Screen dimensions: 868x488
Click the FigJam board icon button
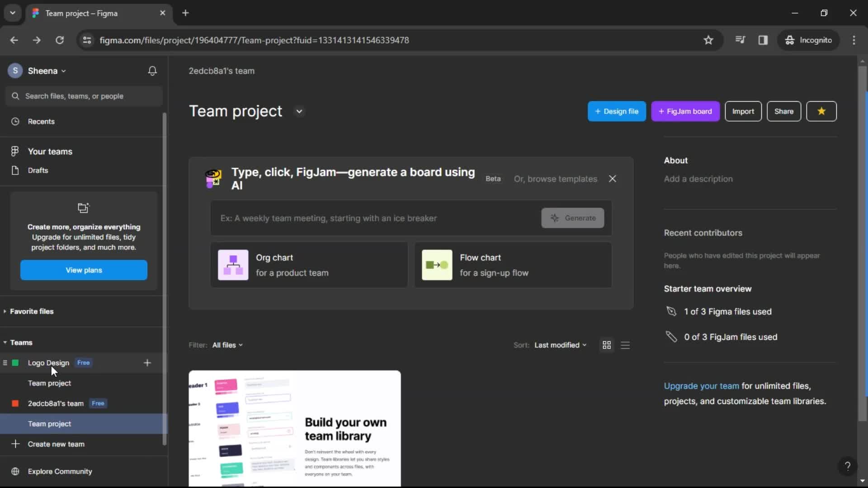pyautogui.click(x=685, y=112)
